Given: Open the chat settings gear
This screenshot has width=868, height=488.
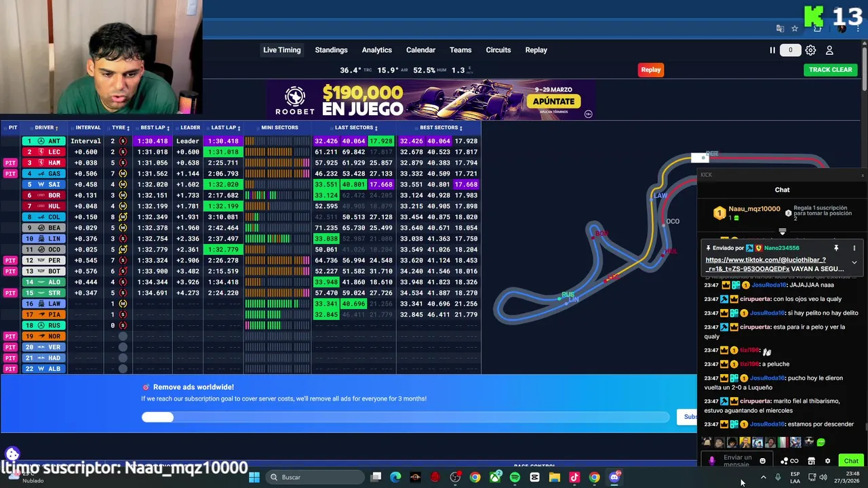Looking at the screenshot, I should coord(827,461).
